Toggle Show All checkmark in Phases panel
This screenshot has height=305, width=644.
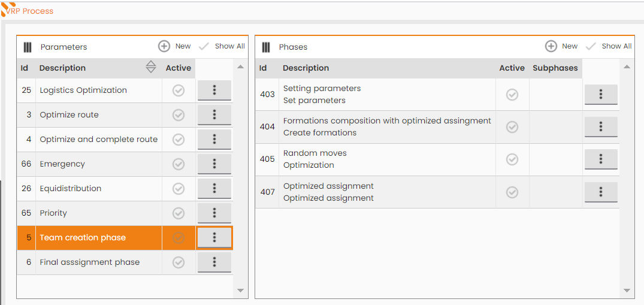591,47
